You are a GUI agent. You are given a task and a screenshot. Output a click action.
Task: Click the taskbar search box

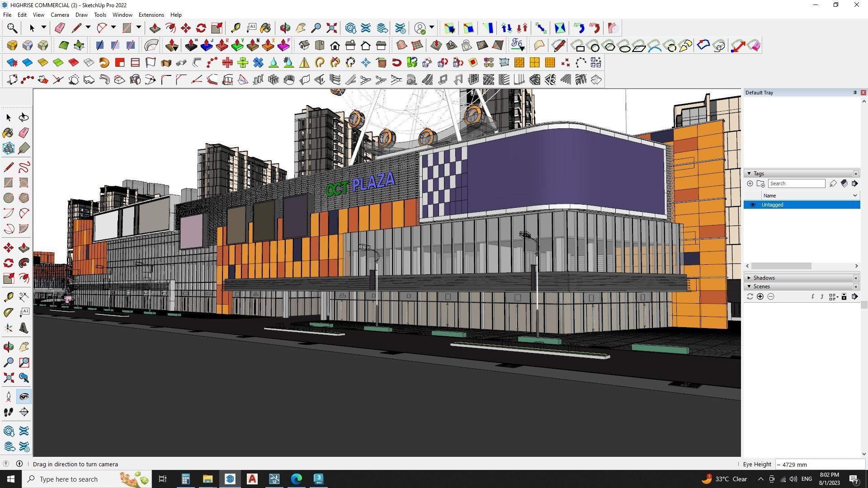87,479
